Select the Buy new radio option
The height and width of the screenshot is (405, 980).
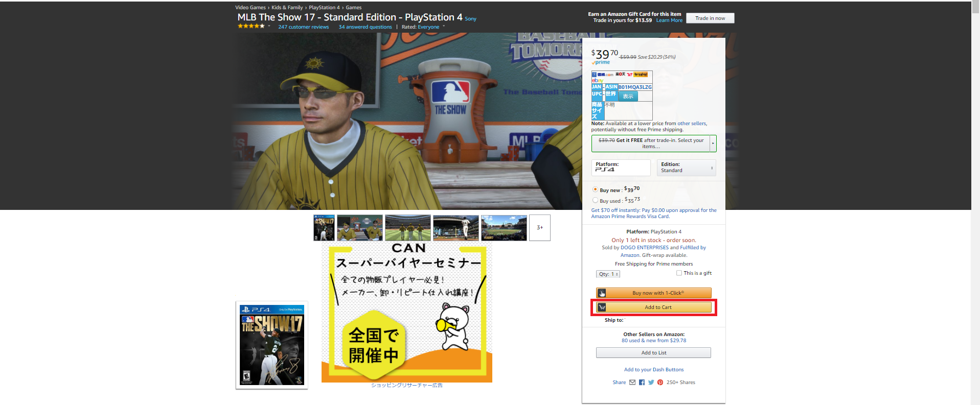[x=595, y=189]
